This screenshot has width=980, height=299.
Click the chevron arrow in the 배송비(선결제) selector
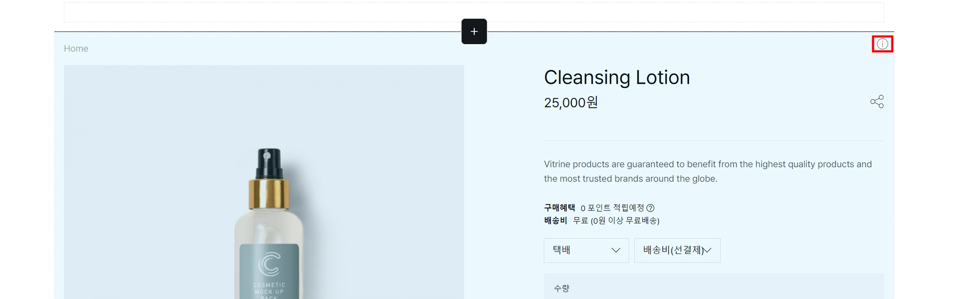707,250
